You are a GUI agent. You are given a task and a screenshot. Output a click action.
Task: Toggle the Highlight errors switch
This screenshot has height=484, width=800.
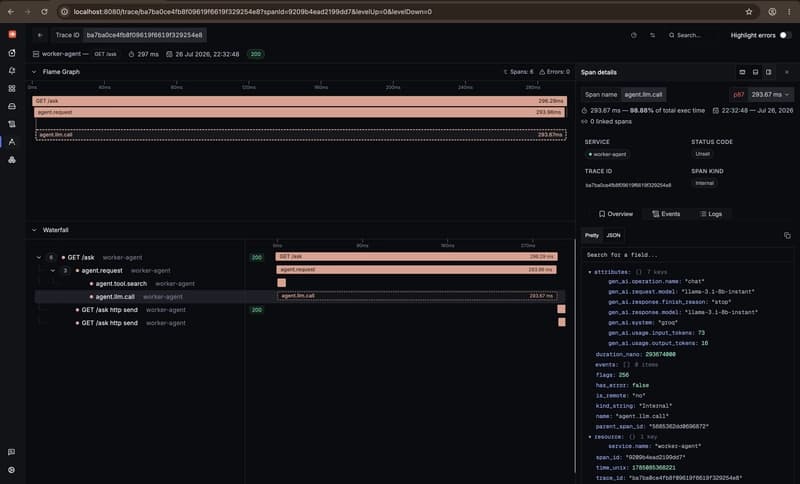point(785,35)
